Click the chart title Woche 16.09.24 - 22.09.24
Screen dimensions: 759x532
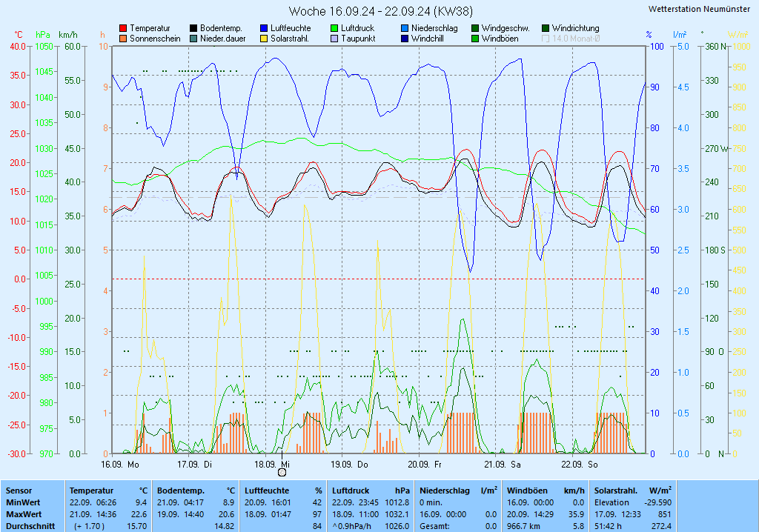(x=381, y=11)
